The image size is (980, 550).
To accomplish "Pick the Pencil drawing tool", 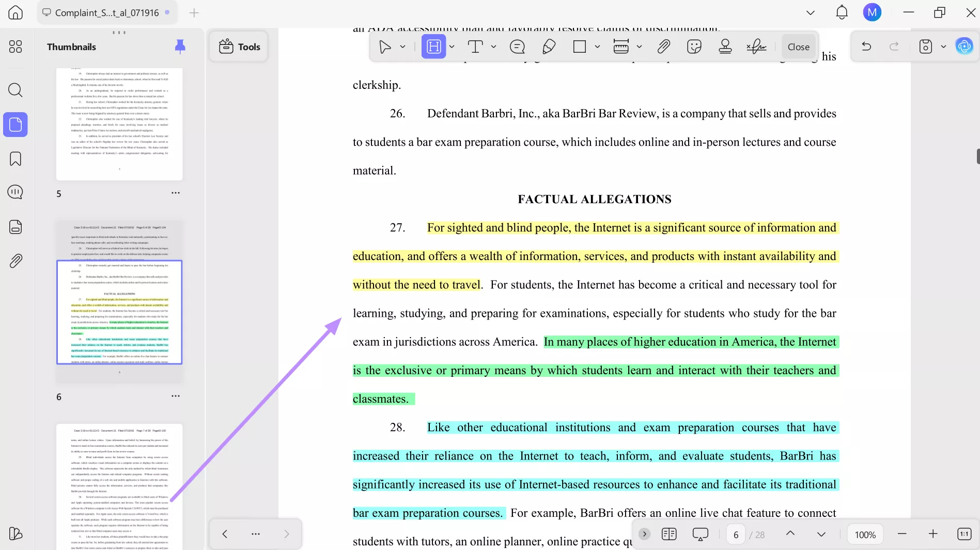I will [x=549, y=46].
